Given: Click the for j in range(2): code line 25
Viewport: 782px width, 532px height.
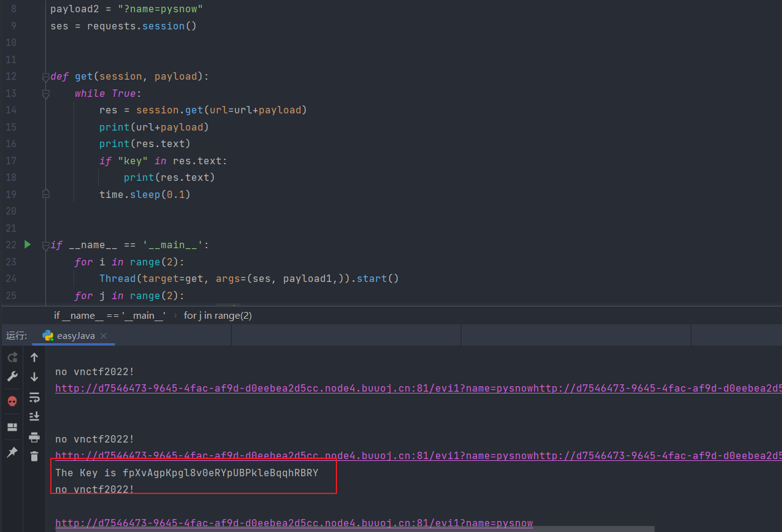Looking at the screenshot, I should click(x=129, y=295).
